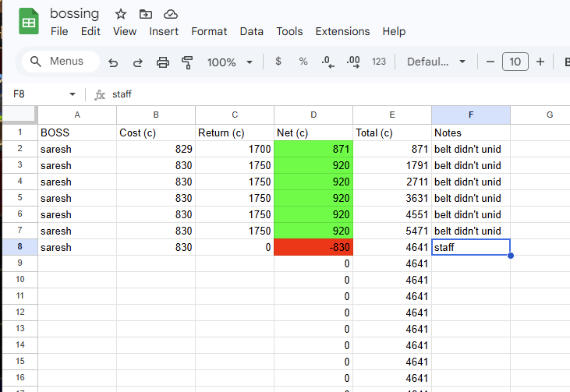This screenshot has width=570, height=392.
Task: Click the font size box showing 10
Action: [515, 62]
